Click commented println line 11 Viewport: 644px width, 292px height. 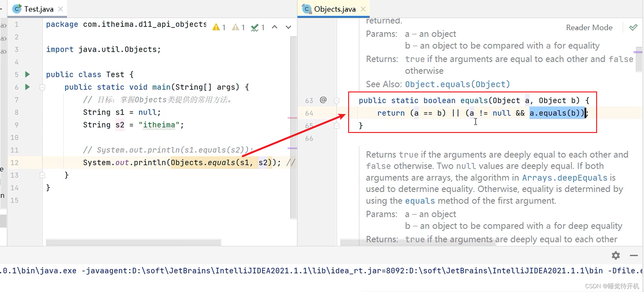tap(168, 150)
